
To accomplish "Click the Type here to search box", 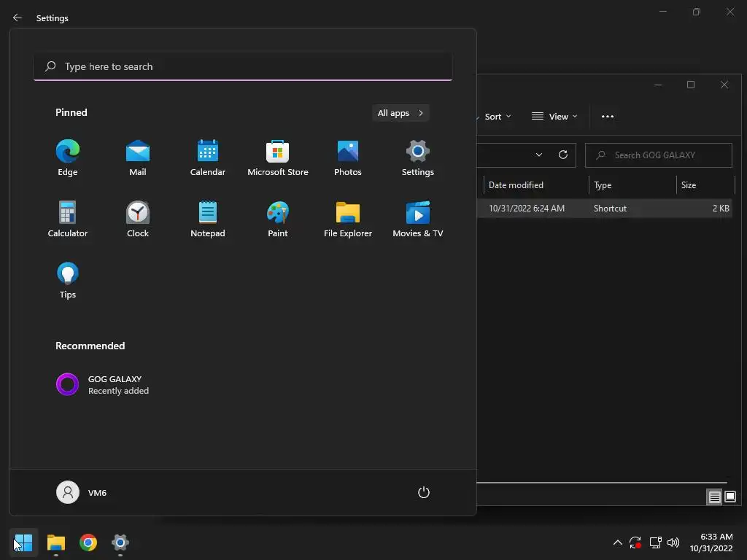I will click(x=243, y=66).
